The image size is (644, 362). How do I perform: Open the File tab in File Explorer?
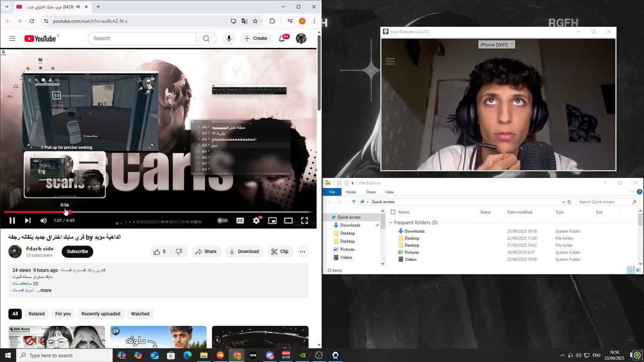(332, 192)
